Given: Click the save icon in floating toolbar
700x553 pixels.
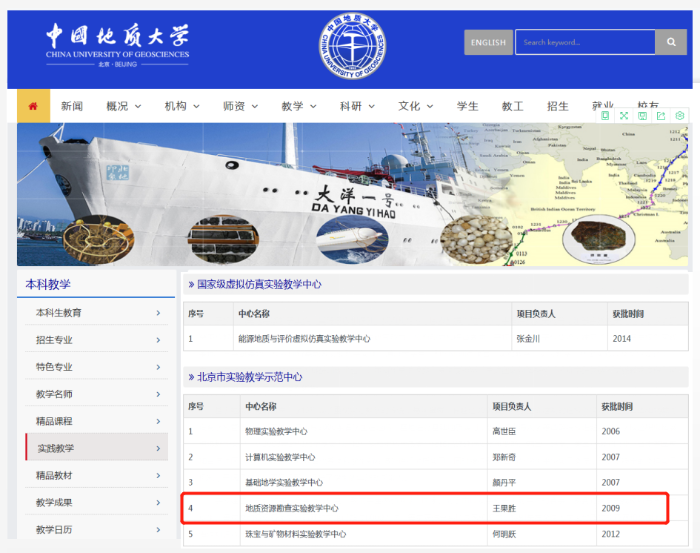Looking at the screenshot, I should pyautogui.click(x=642, y=116).
